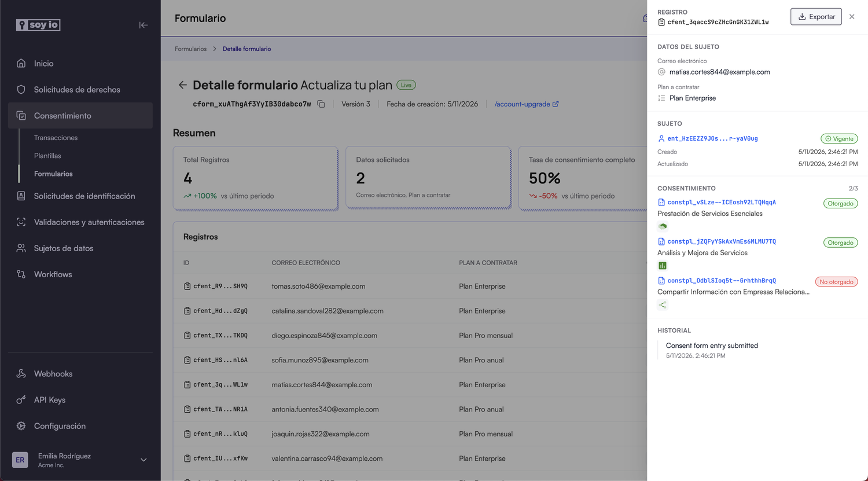Click the row icon for cfent_TX...TKDQ
Viewport: 868px width, 481px height.
tap(187, 335)
